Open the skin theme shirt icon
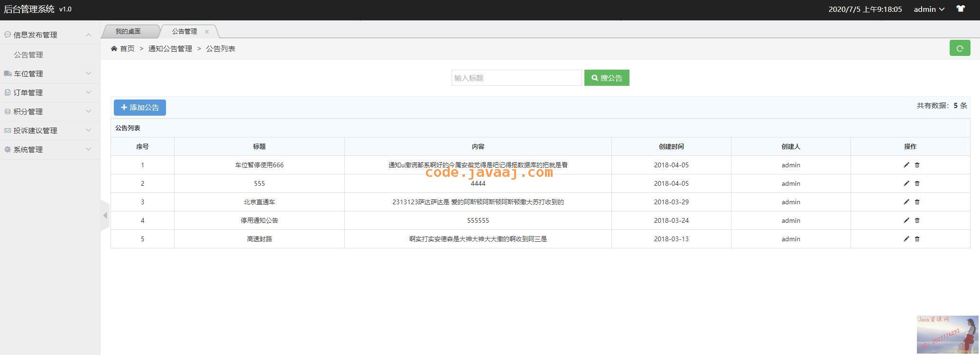Viewport: 980px width, 355px height. click(961, 9)
